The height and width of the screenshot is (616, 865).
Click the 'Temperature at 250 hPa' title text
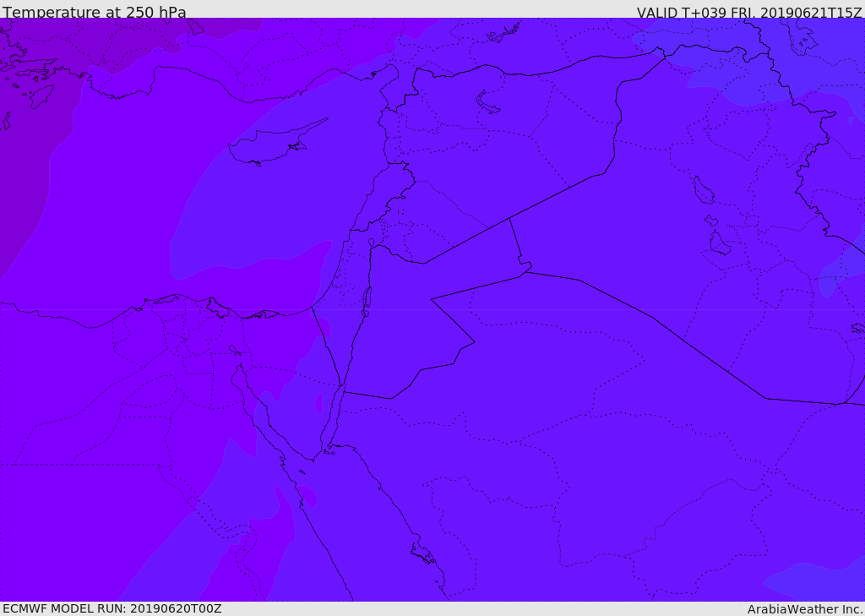95,12
